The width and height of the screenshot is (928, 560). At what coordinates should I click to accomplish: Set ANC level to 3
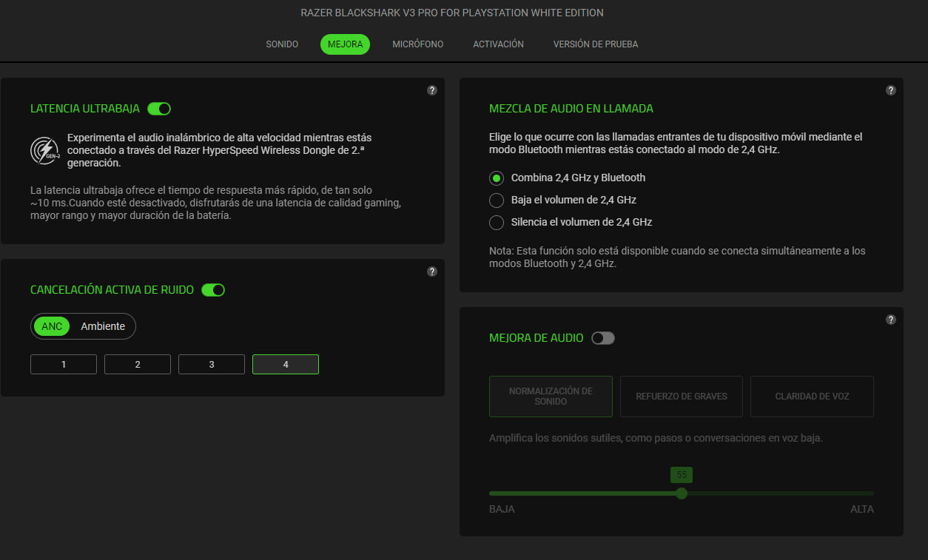pyautogui.click(x=212, y=365)
